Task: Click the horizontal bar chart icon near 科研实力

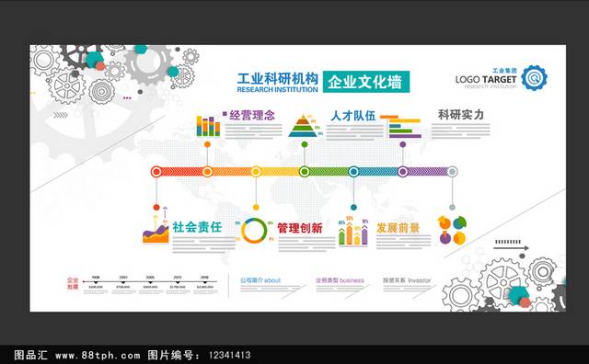Action: [402, 127]
